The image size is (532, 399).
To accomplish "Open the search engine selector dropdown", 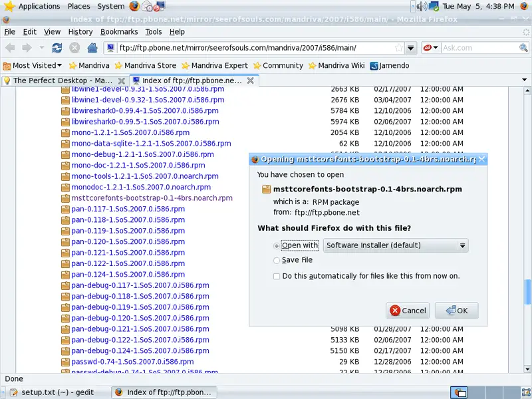I will [436, 48].
